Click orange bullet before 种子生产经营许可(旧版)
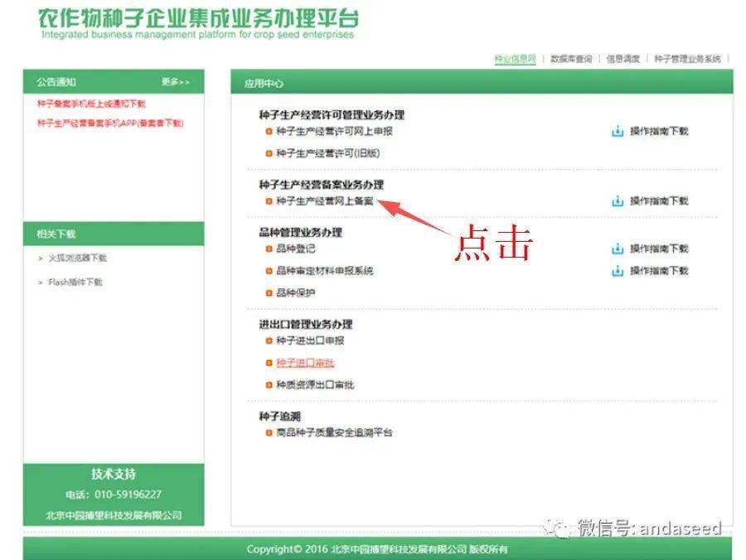Viewport: 746px width, 560px height. [x=269, y=153]
